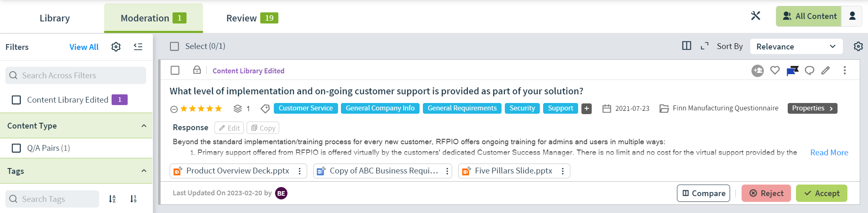This screenshot has width=868, height=213.
Task: Sort tags alphabetically A-Z
Action: (x=112, y=199)
